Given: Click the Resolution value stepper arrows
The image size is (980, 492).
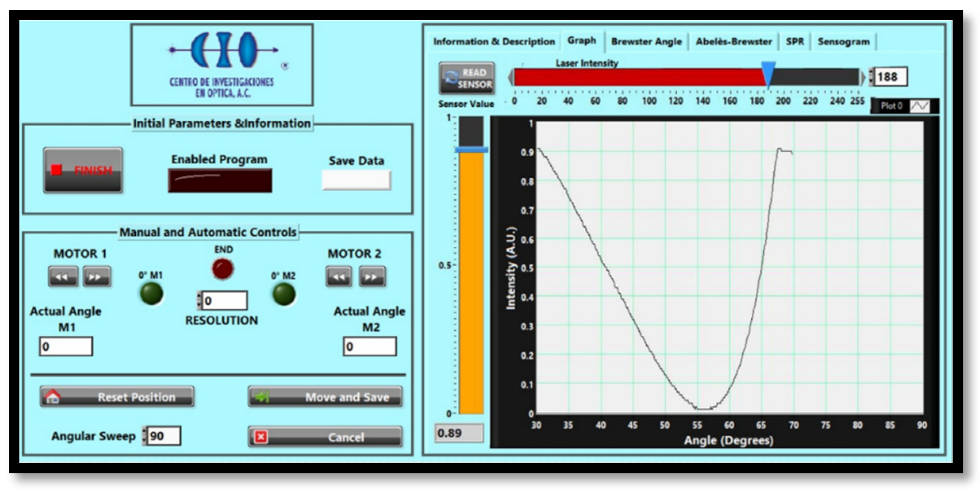Looking at the screenshot, I should tap(199, 300).
